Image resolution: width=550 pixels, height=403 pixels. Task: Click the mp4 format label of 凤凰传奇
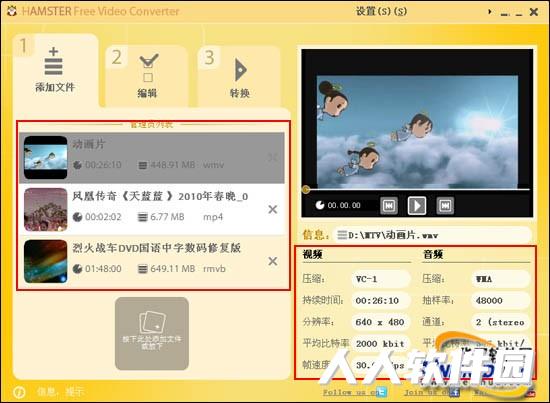point(213,217)
